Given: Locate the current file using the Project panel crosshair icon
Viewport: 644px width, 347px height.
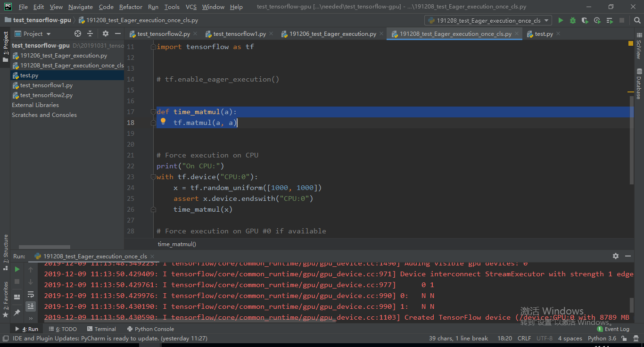Looking at the screenshot, I should (78, 33).
